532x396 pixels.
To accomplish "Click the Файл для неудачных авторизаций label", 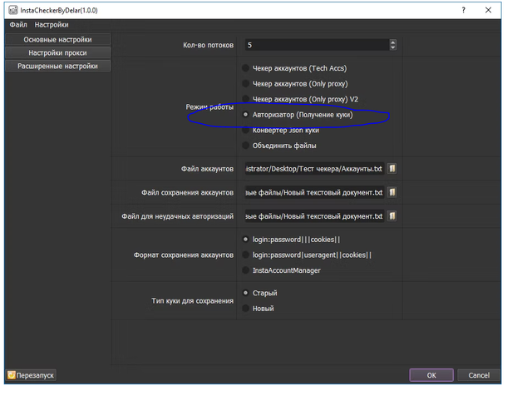I will [x=177, y=216].
